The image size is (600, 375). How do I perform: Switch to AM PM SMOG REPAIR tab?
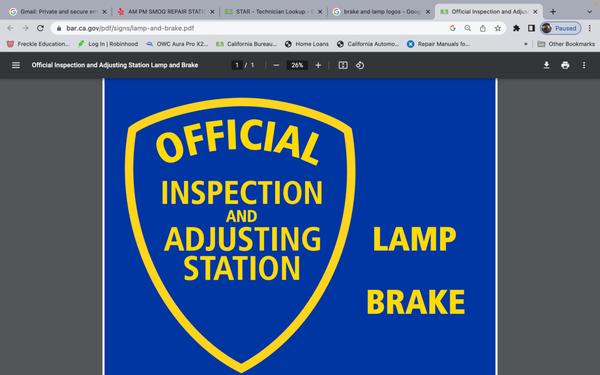pyautogui.click(x=165, y=12)
